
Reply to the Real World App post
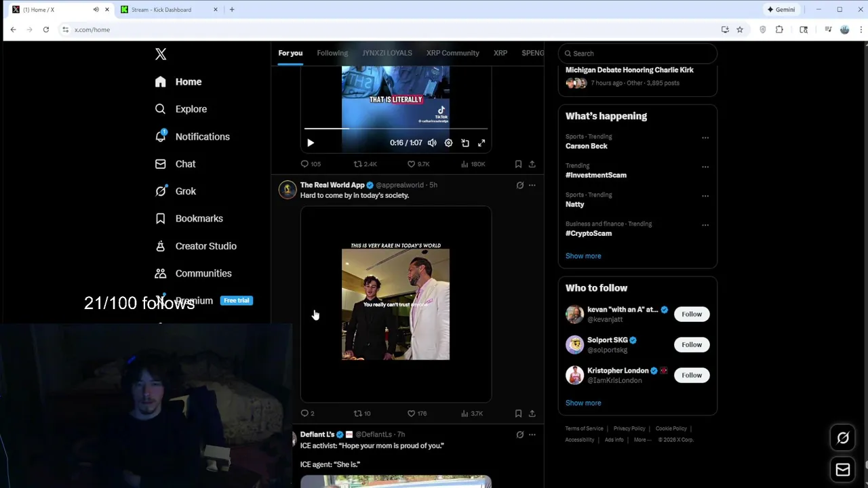click(307, 413)
